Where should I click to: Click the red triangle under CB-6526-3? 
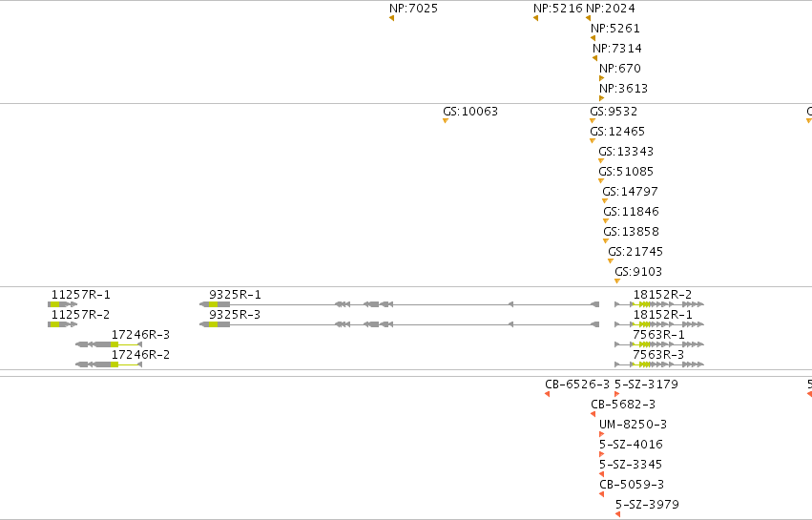547,394
